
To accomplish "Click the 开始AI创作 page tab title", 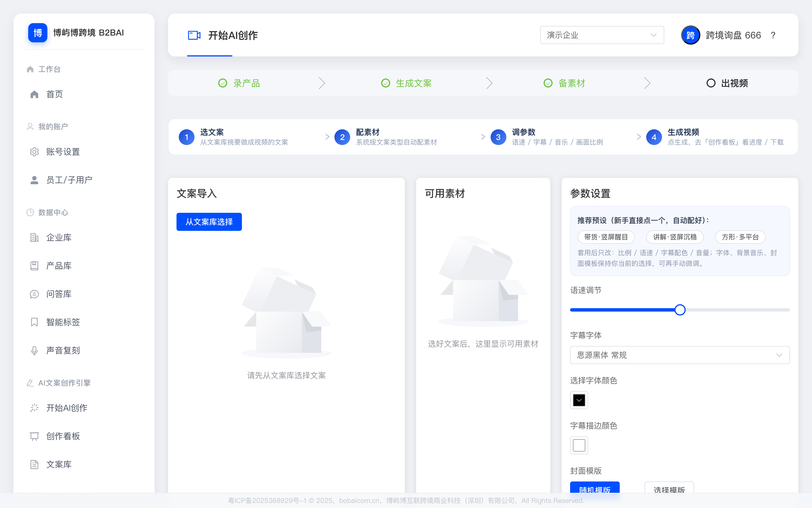I will click(233, 35).
